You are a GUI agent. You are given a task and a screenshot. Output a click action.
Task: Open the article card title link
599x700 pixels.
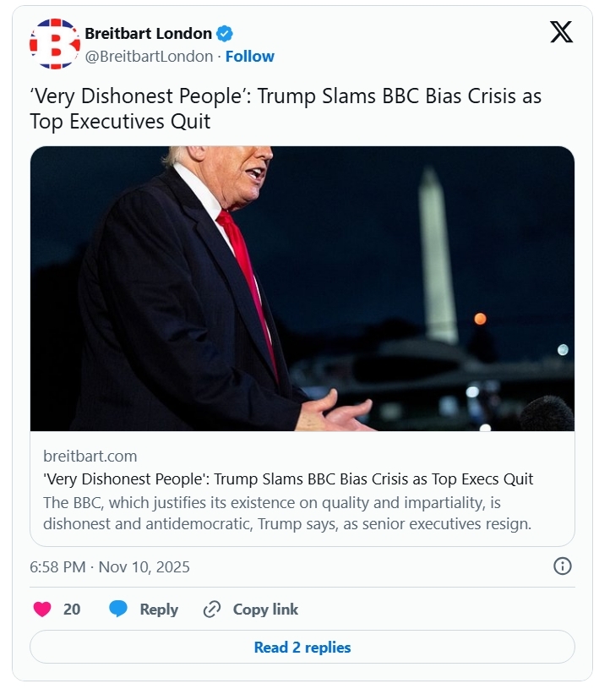click(287, 479)
